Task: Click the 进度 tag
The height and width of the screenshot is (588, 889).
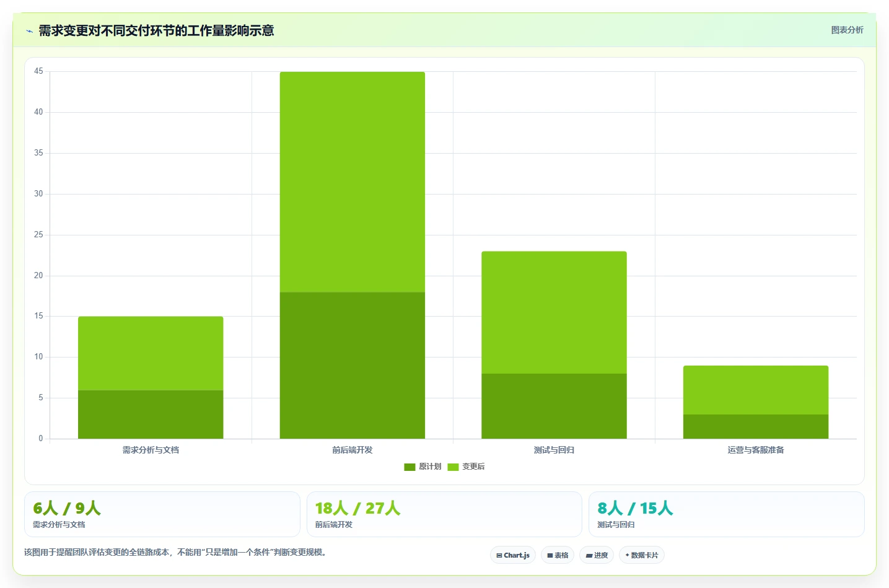Action: tap(597, 555)
